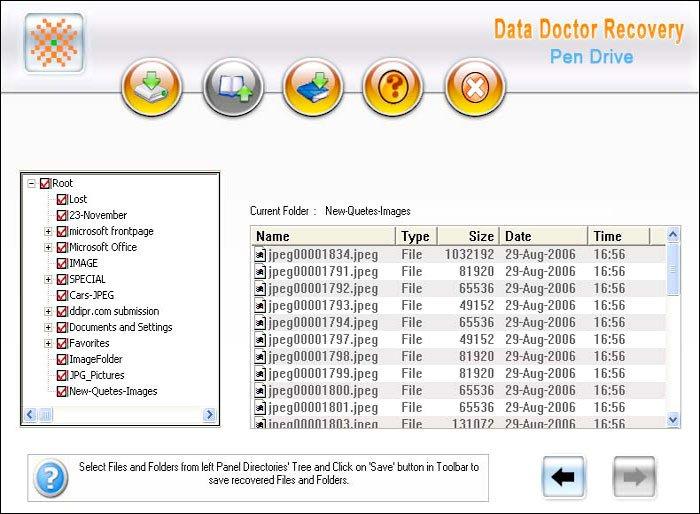
Task: Sort files by the Date column header
Action: tap(543, 236)
